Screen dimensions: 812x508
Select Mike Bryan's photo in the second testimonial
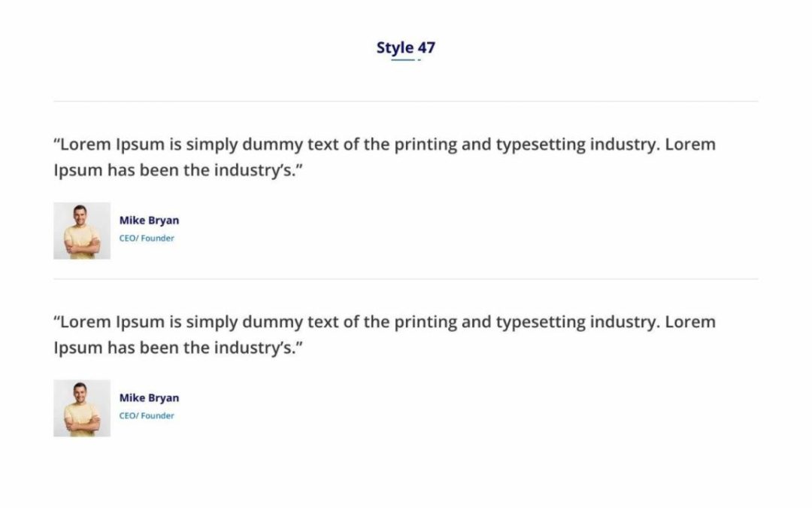coord(82,409)
